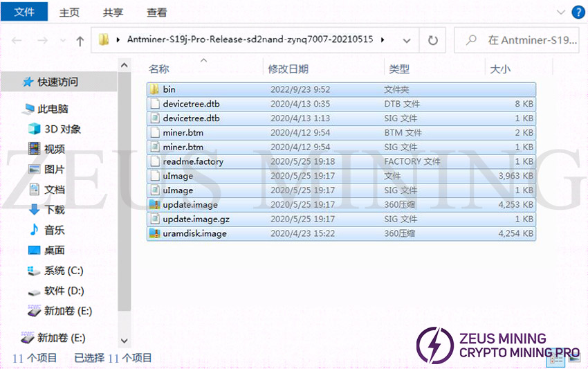
Task: Open 音乐 folder in sidebar
Action: (55, 230)
